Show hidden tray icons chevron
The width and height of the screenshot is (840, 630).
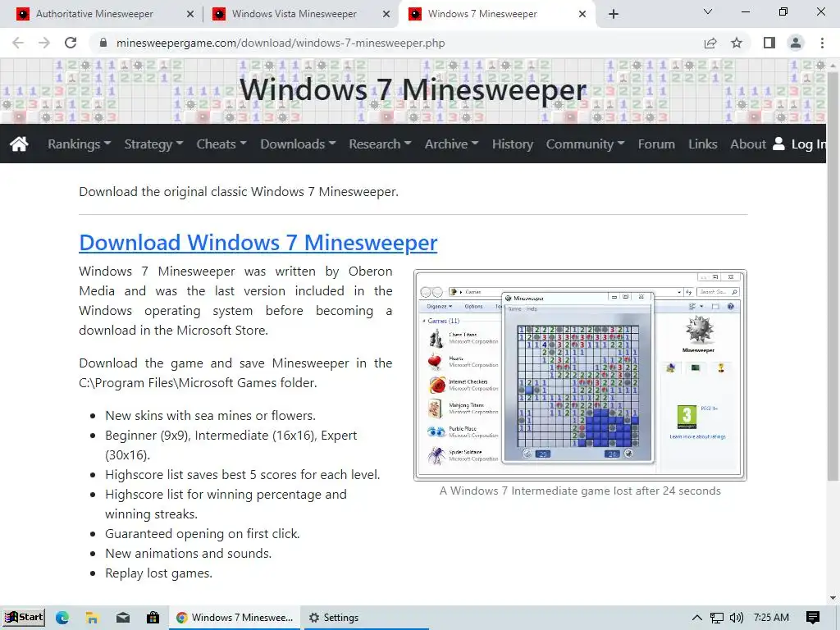(696, 617)
